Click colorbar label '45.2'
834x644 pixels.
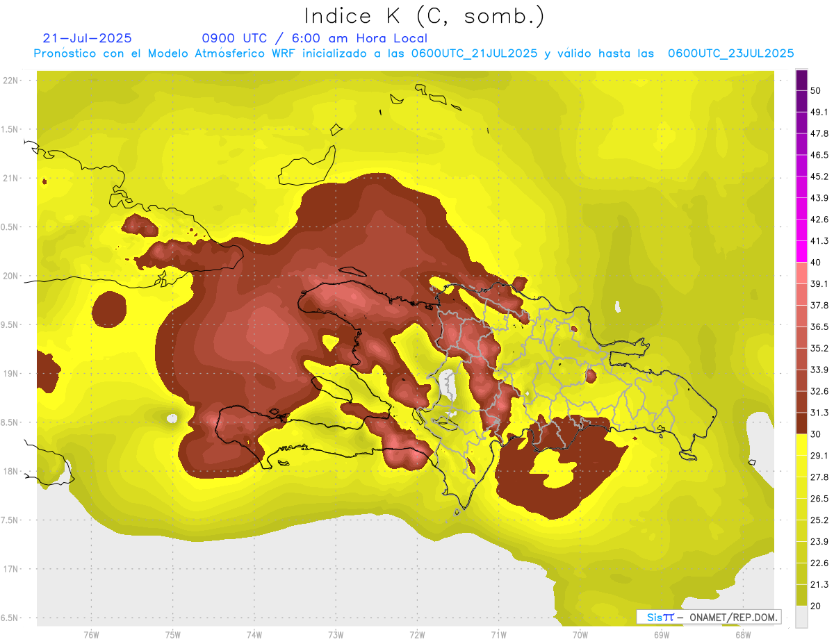pyautogui.click(x=819, y=176)
